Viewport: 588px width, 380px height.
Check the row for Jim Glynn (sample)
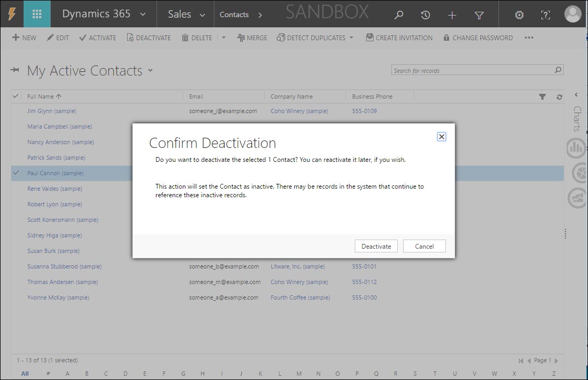click(16, 111)
